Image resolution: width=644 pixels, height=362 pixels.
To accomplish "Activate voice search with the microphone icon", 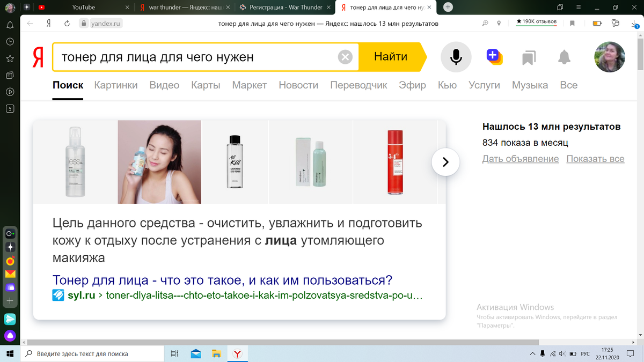I will (455, 57).
